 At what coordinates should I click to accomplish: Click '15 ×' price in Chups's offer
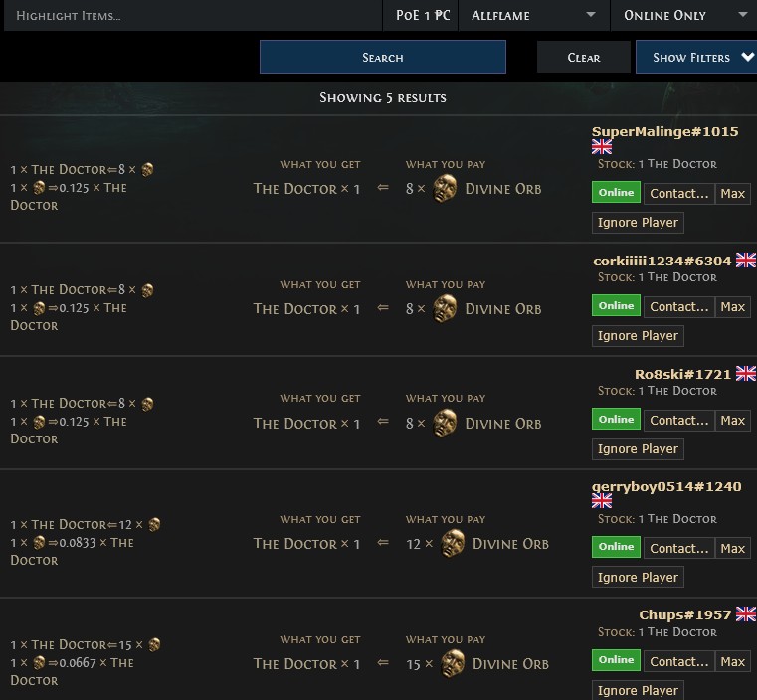tap(420, 664)
